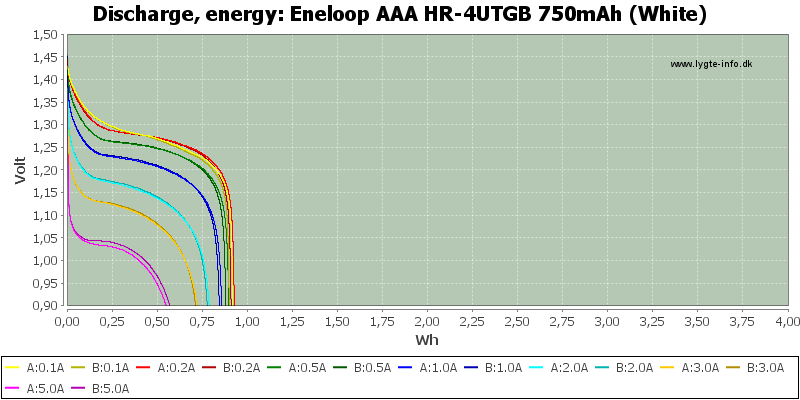Click the 3,75 tick on Wh axis

[x=742, y=320]
